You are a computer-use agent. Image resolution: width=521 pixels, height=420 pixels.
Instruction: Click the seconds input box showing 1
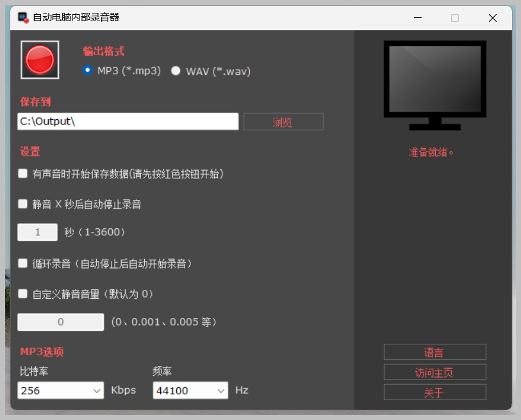[37, 232]
